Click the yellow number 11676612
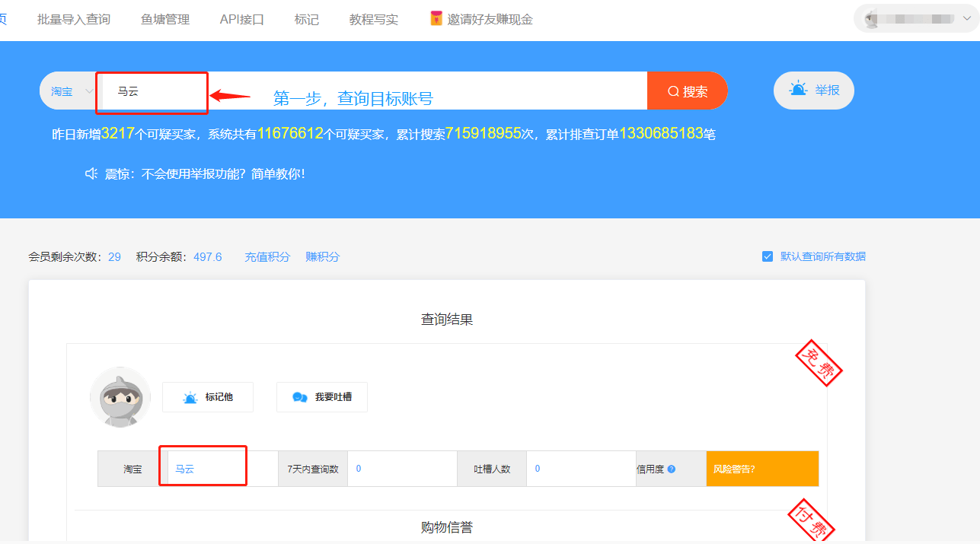 pyautogui.click(x=291, y=134)
